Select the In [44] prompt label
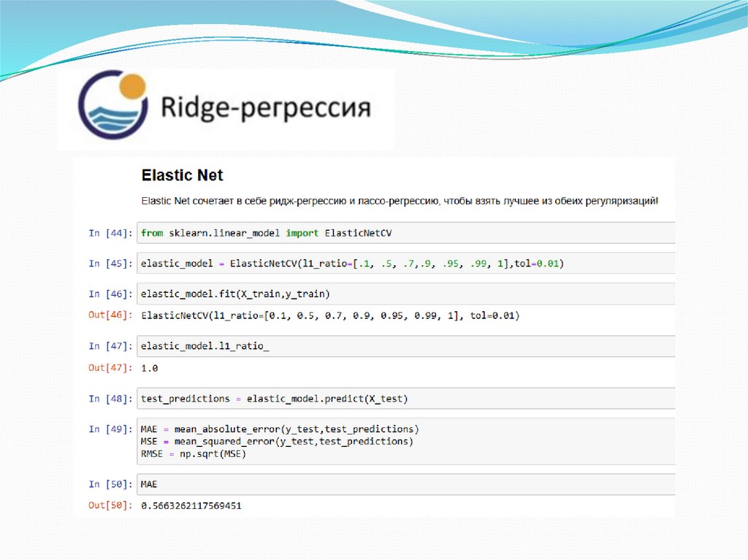 pyautogui.click(x=110, y=233)
